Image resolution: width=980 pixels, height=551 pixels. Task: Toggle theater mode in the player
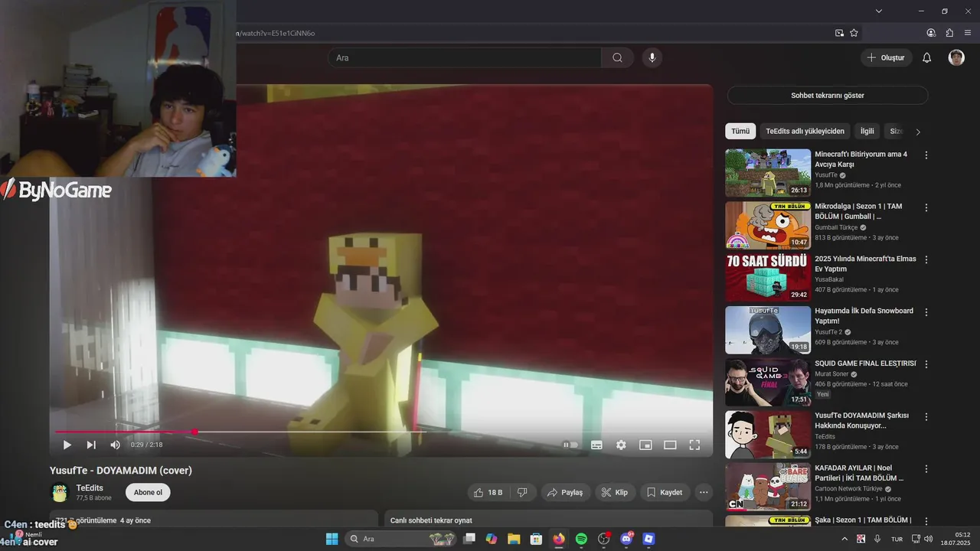click(670, 445)
